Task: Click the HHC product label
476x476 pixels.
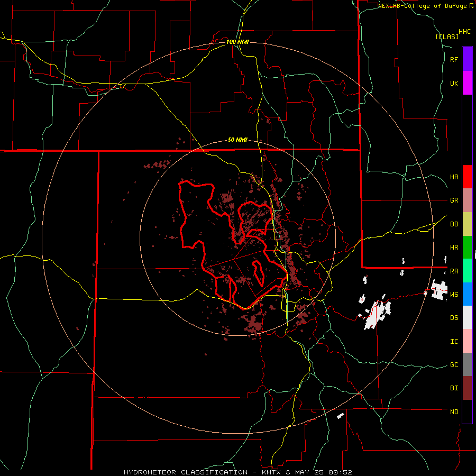Action: (x=464, y=32)
